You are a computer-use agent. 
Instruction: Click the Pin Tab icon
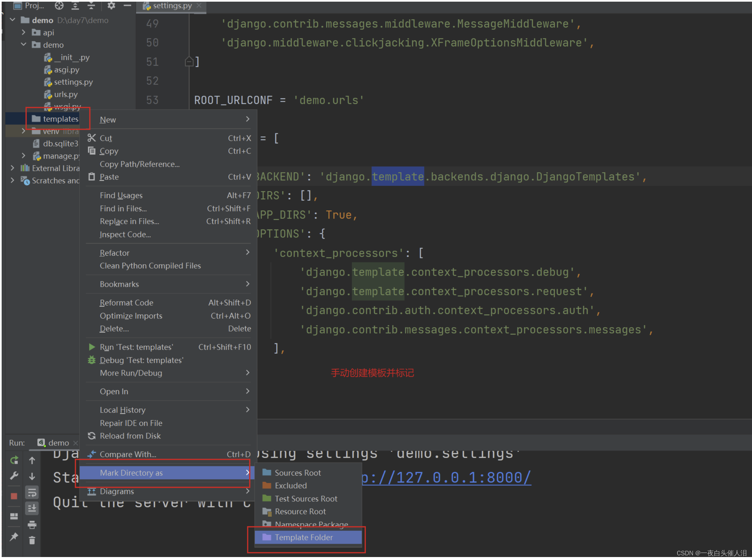14,536
